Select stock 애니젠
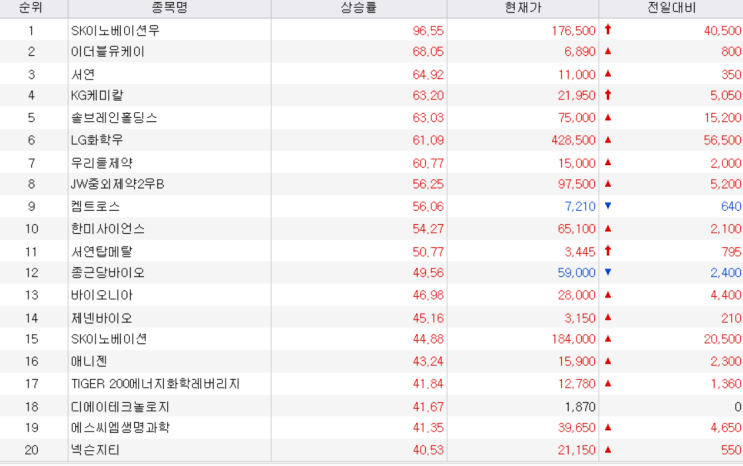The width and height of the screenshot is (743, 466). click(89, 361)
